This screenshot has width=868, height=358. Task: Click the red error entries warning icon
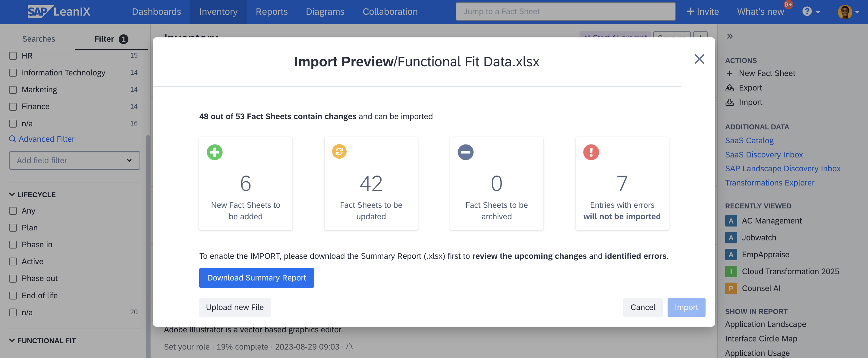[591, 152]
